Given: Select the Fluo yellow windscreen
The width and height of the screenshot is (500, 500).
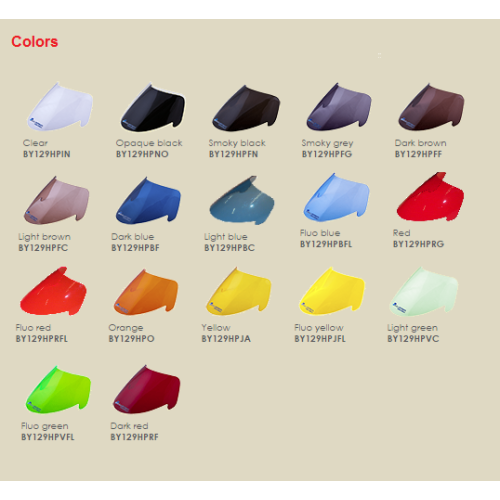Looking at the screenshot, I should [332, 291].
